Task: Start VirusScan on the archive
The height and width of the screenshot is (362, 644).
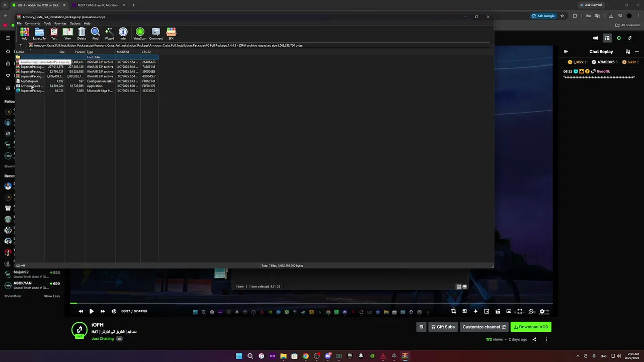Action: coord(140,34)
